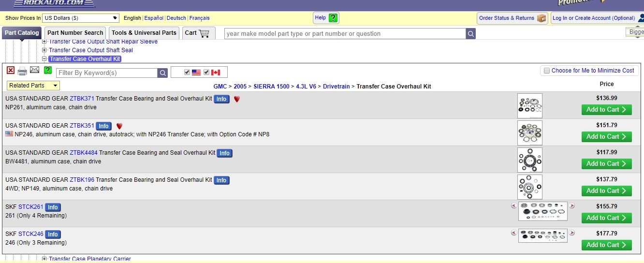The image size is (644, 263).
Task: Add ZTBK371 $136.99 kit to cart
Action: [606, 110]
